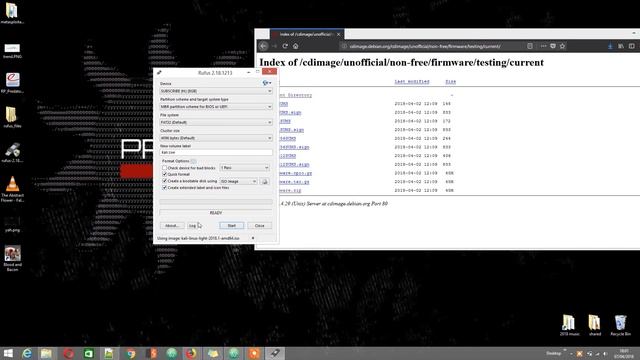This screenshot has width=640, height=360.
Task: Click the Pocket save icon in Firefox
Action: (553, 46)
